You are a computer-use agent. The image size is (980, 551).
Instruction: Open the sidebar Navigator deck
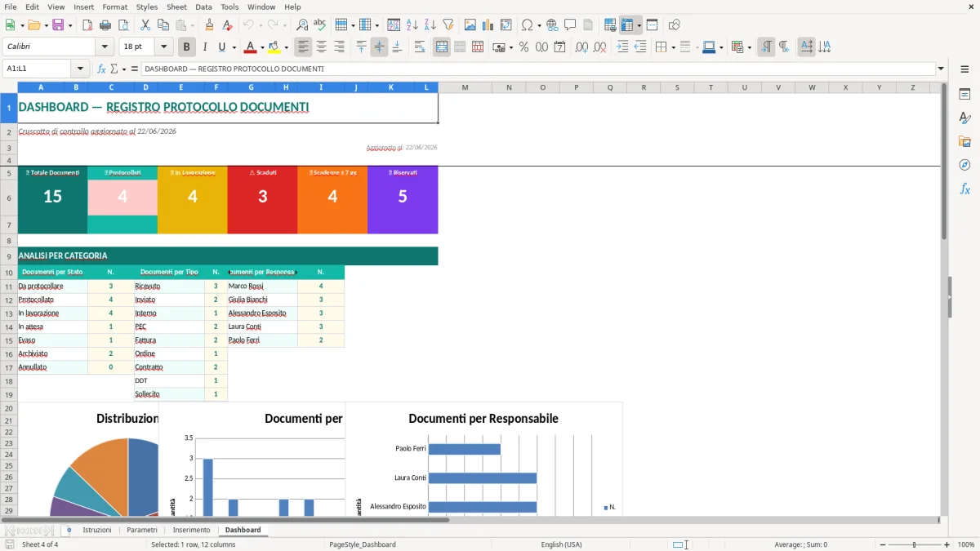[x=964, y=165]
